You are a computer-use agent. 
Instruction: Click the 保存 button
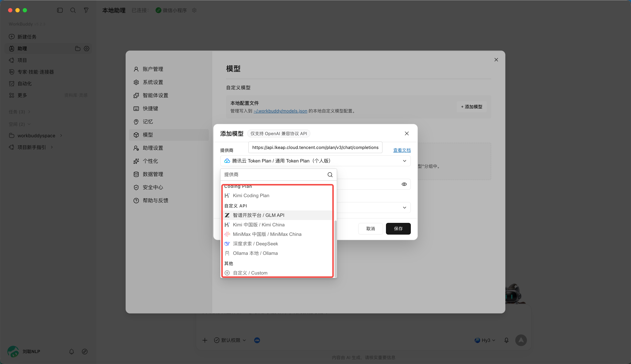398,229
